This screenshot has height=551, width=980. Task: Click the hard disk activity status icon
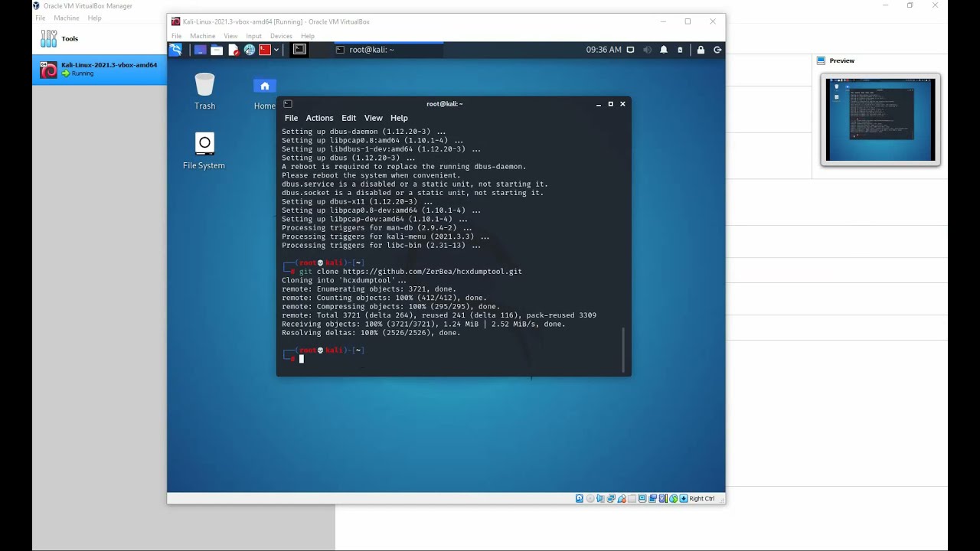coord(580,498)
